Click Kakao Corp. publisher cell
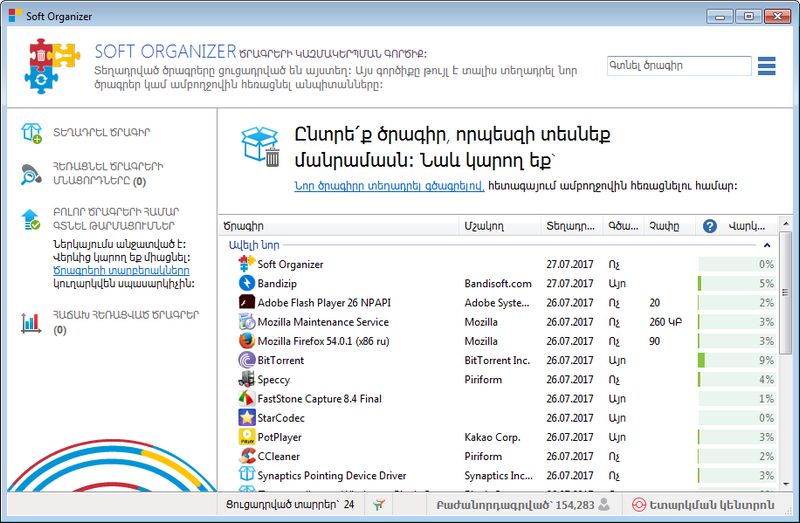The image size is (800, 523). [x=492, y=437]
